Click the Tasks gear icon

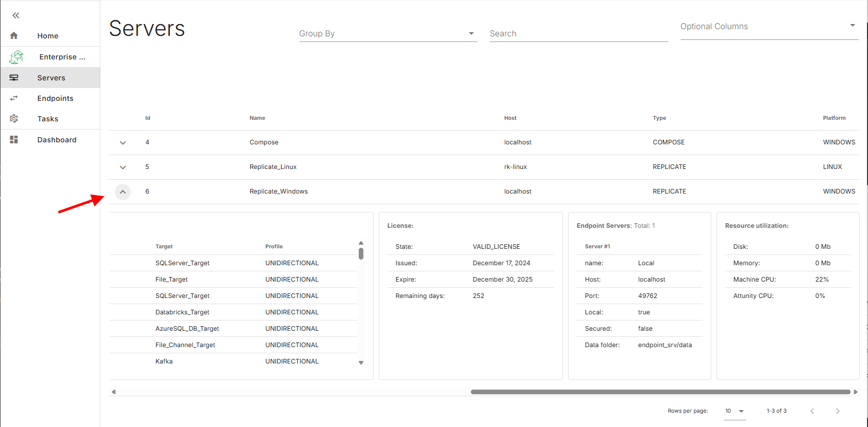(x=14, y=119)
